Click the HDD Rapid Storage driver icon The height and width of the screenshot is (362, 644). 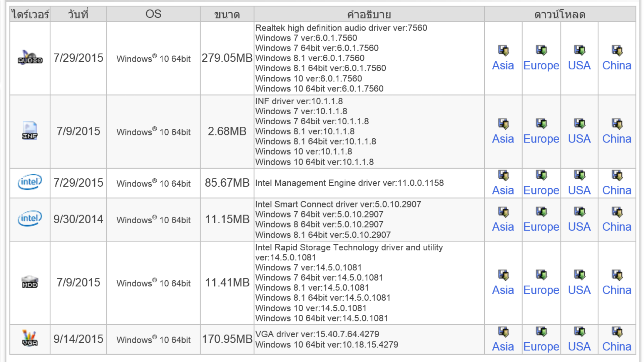coord(30,282)
